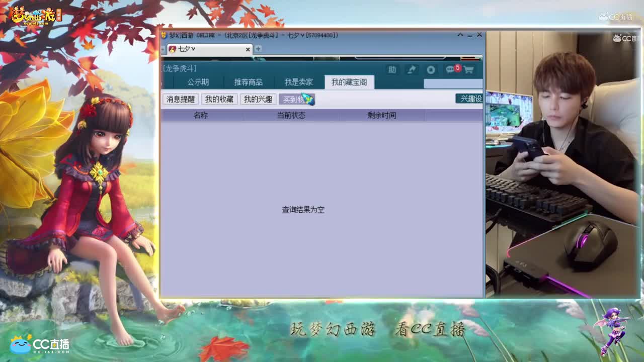The image size is (644, 362).
Task: Click CC直播 watermark at top right
Action: [615, 17]
